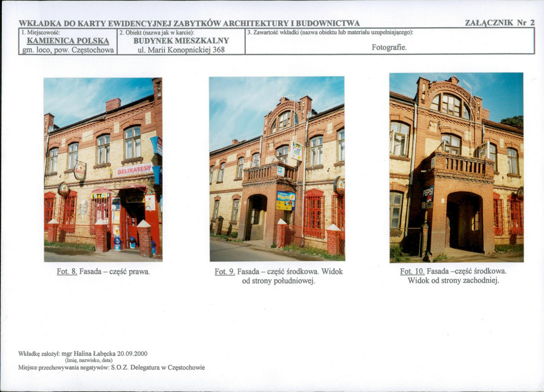Click the label "1. Miejscowość:"
Image resolution: width=544 pixels, height=392 pixels.
[x=40, y=33]
